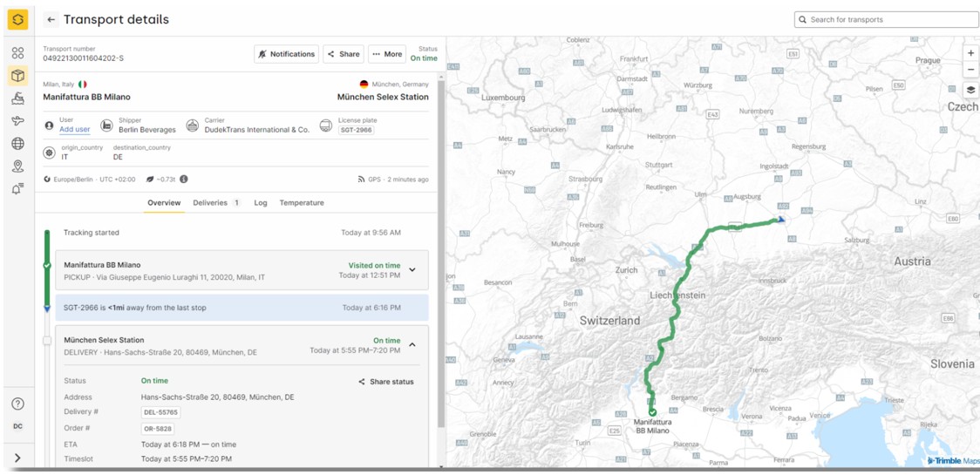
Task: Click the Add user link
Action: [x=75, y=129]
